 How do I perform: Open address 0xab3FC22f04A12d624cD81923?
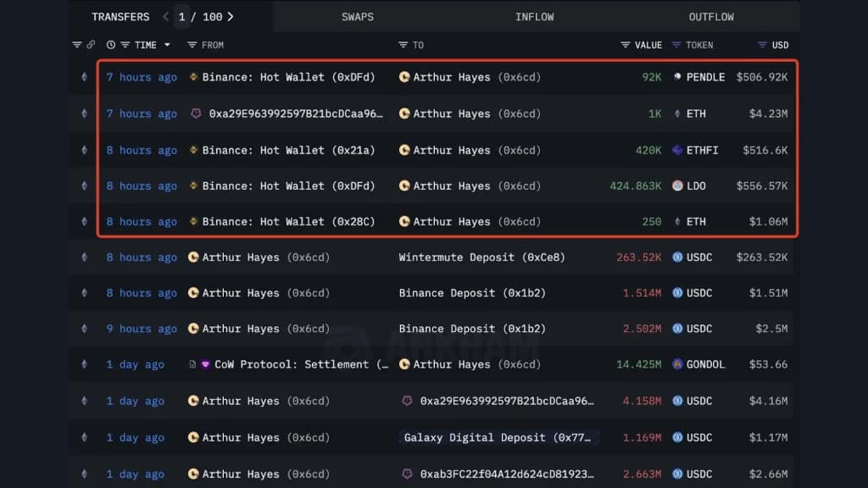pos(507,474)
